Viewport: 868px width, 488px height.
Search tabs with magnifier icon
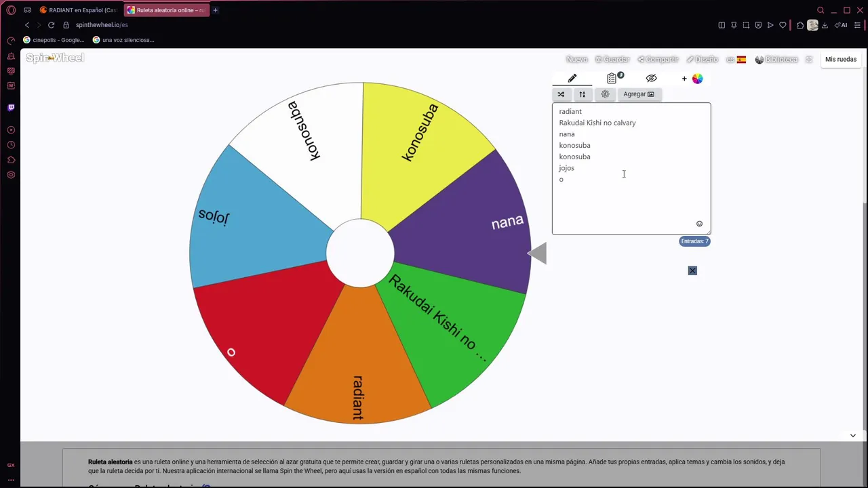[x=821, y=10]
